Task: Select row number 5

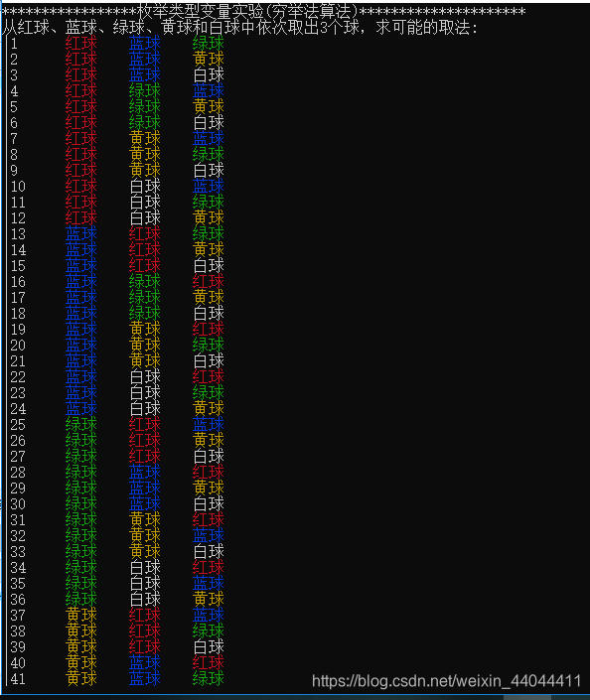Action: [x=14, y=107]
